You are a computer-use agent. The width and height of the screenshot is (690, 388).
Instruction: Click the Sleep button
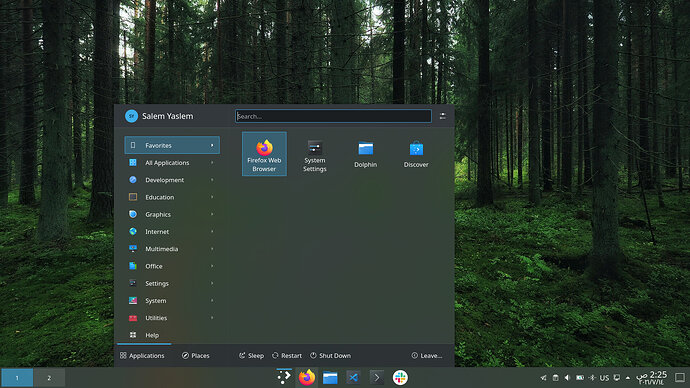pyautogui.click(x=251, y=355)
